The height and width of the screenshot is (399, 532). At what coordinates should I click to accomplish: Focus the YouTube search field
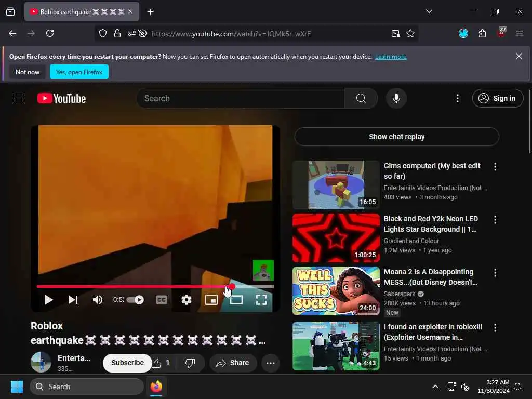(x=240, y=98)
